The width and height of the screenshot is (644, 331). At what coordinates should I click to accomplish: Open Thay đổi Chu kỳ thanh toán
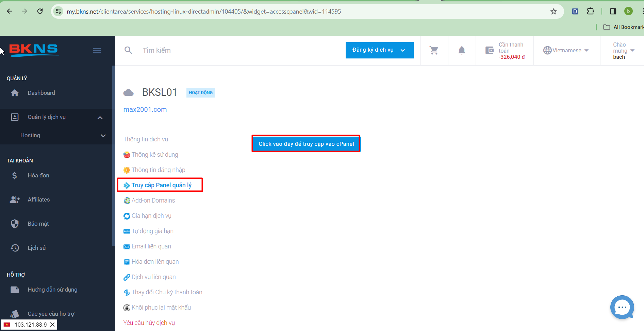click(x=163, y=292)
